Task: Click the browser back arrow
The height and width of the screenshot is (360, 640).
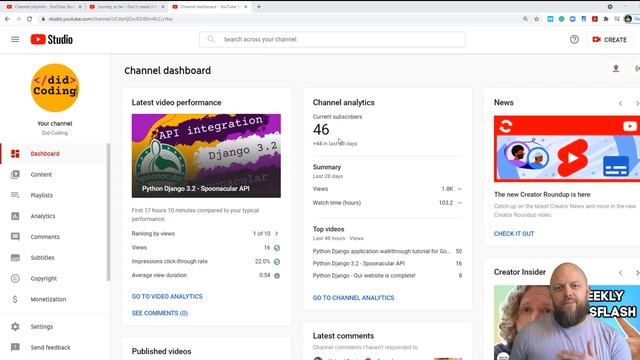Action: (7, 19)
